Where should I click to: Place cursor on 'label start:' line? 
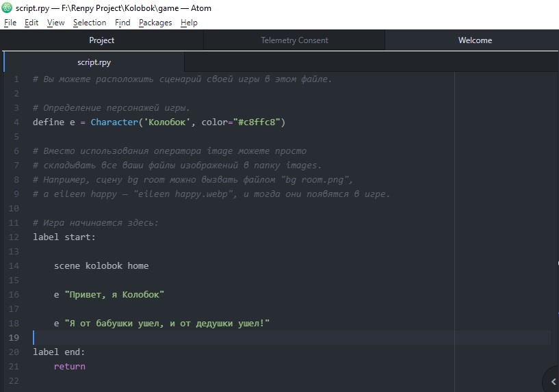[x=64, y=237]
